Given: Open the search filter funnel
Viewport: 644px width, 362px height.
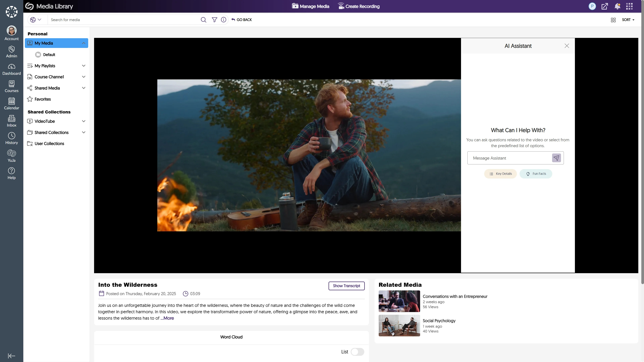Looking at the screenshot, I should pyautogui.click(x=214, y=20).
